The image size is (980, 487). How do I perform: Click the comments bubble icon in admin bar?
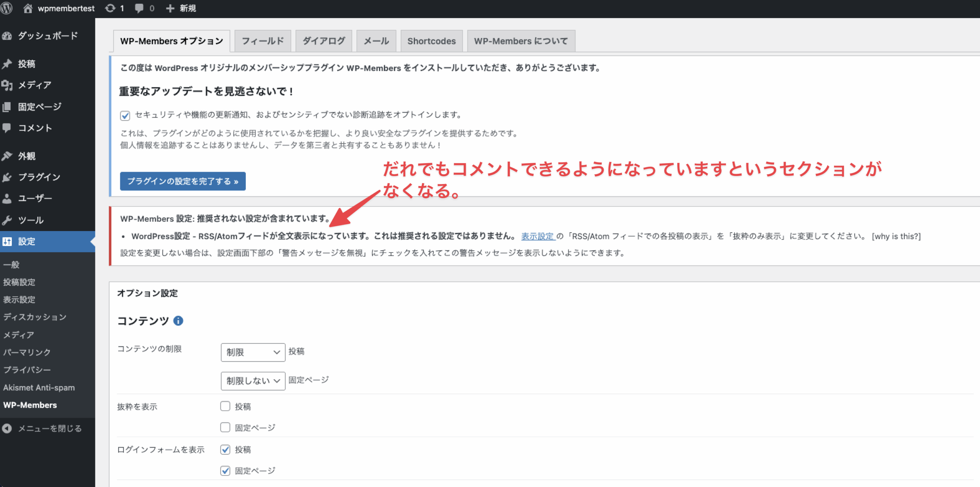click(139, 8)
